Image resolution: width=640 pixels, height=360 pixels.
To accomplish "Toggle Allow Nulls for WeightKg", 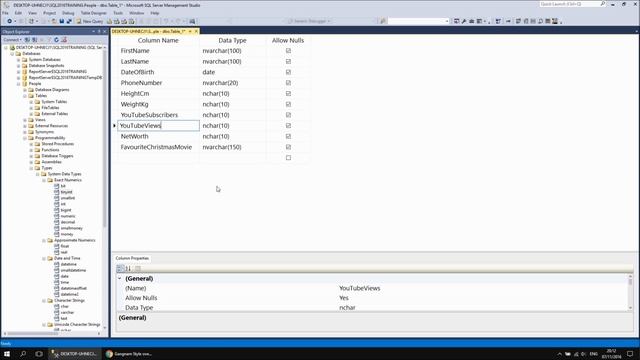I will (x=289, y=104).
